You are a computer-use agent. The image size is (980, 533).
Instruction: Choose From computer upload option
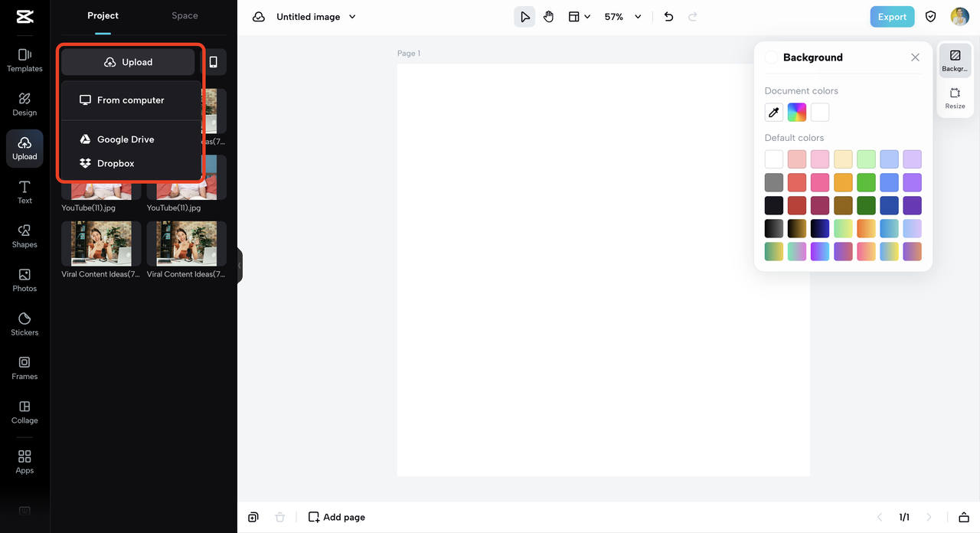click(131, 100)
